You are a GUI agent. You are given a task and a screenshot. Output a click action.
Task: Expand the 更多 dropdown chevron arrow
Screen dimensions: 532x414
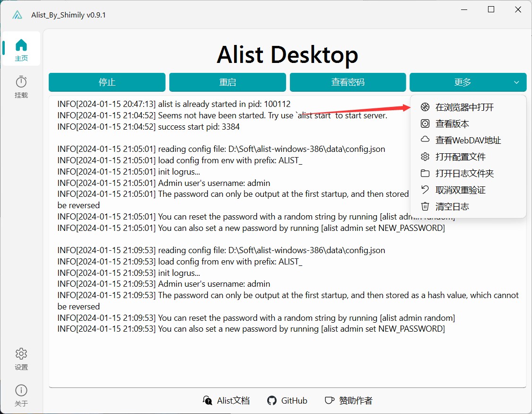click(x=516, y=82)
